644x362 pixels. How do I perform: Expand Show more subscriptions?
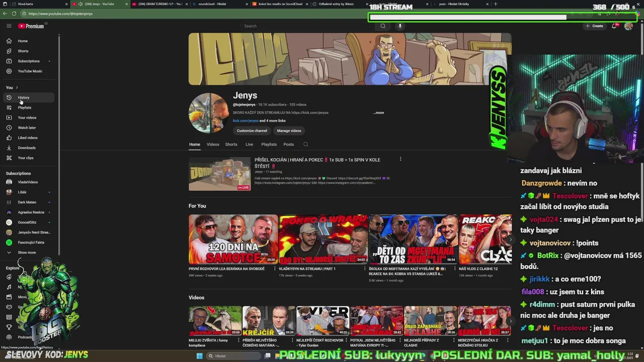click(x=30, y=252)
